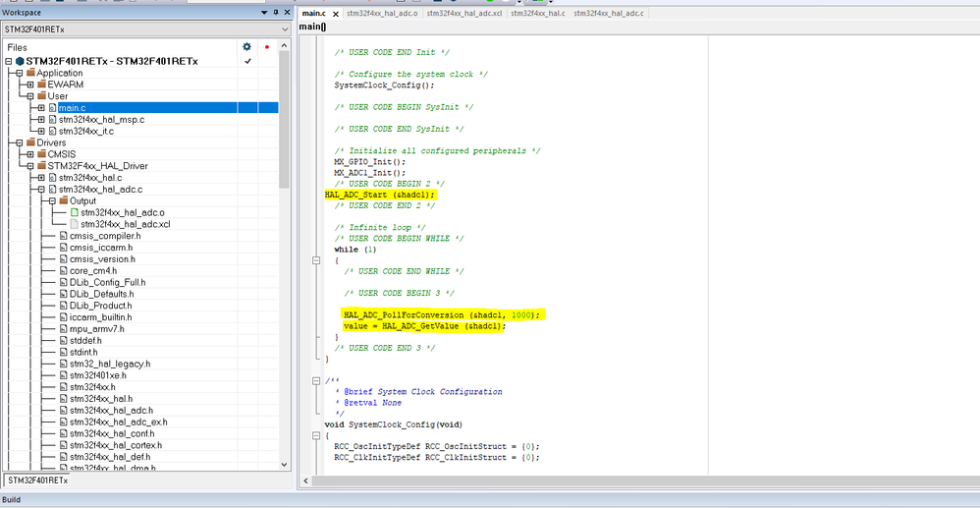The height and width of the screenshot is (508, 980).
Task: Click the green stm32f4xx_hal_adc.o object file icon
Action: pyautogui.click(x=73, y=212)
